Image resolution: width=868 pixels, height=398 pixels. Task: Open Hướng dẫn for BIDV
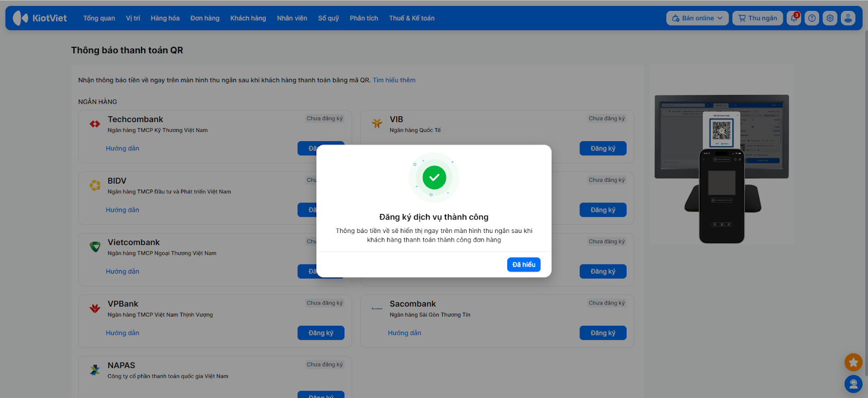click(123, 210)
